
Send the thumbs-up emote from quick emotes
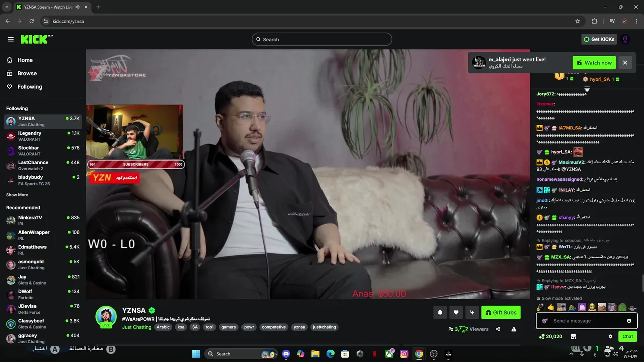coord(551,307)
